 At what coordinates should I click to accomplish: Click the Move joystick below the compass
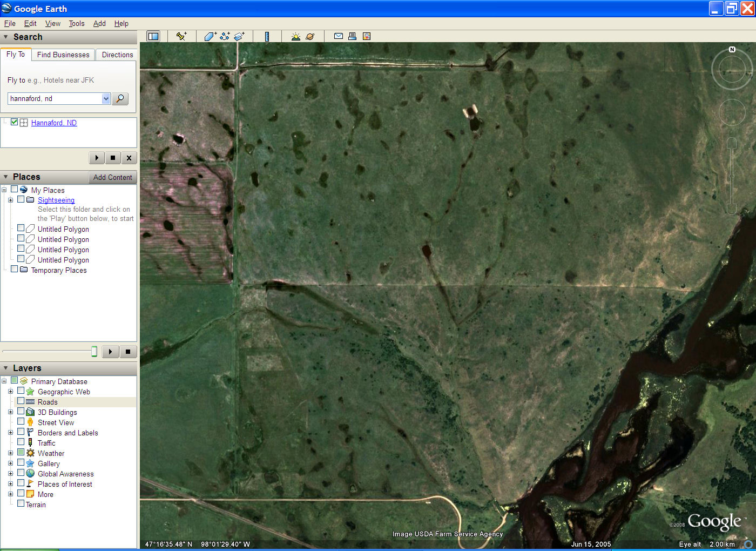pyautogui.click(x=732, y=112)
